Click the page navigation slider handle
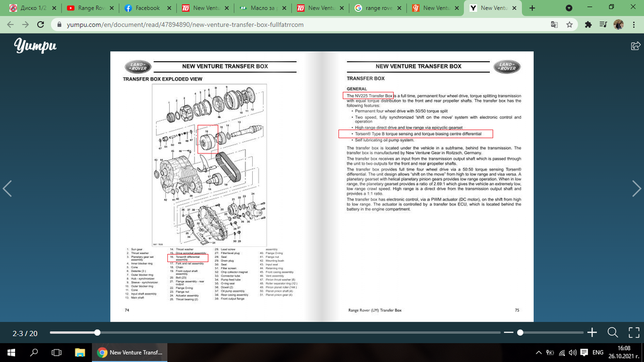 97,332
